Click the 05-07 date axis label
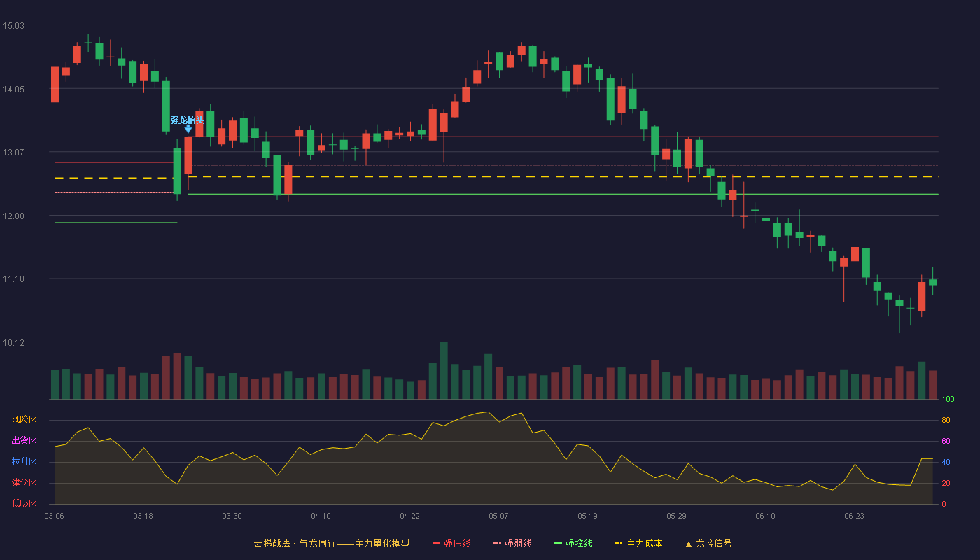 coord(498,516)
